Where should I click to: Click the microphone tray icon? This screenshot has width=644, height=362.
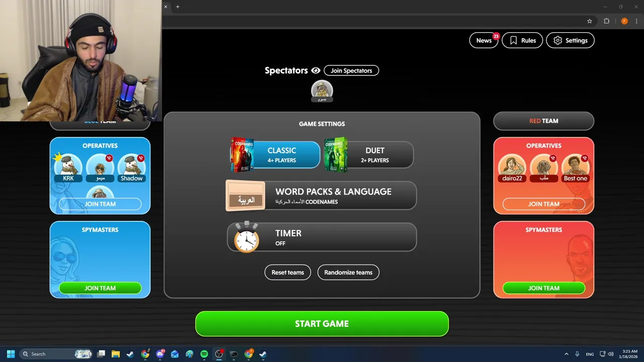pos(577,354)
